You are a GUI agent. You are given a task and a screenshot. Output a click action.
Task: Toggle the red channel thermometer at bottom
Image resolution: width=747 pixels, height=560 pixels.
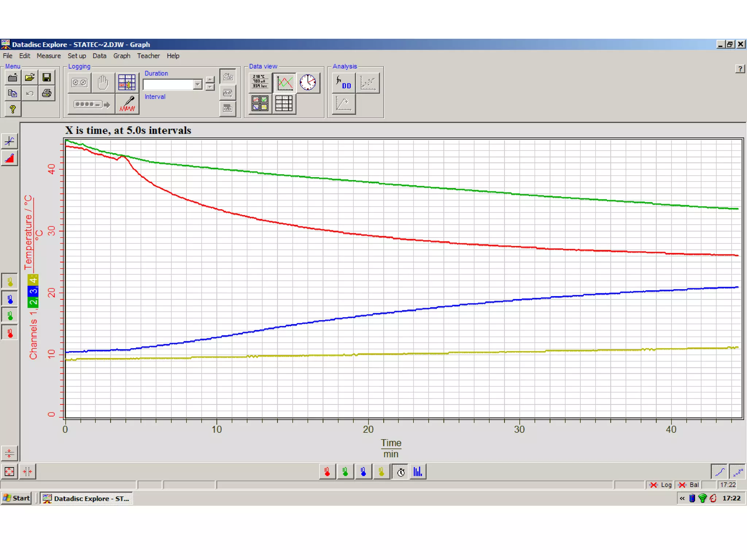coord(327,472)
